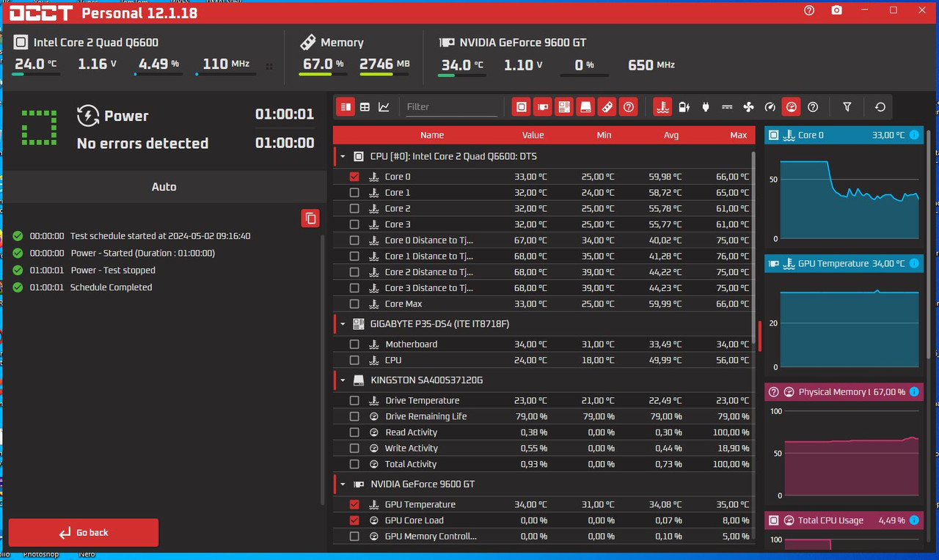939x560 pixels.
Task: Check the Motherboard temperature checkbox
Action: tap(354, 345)
